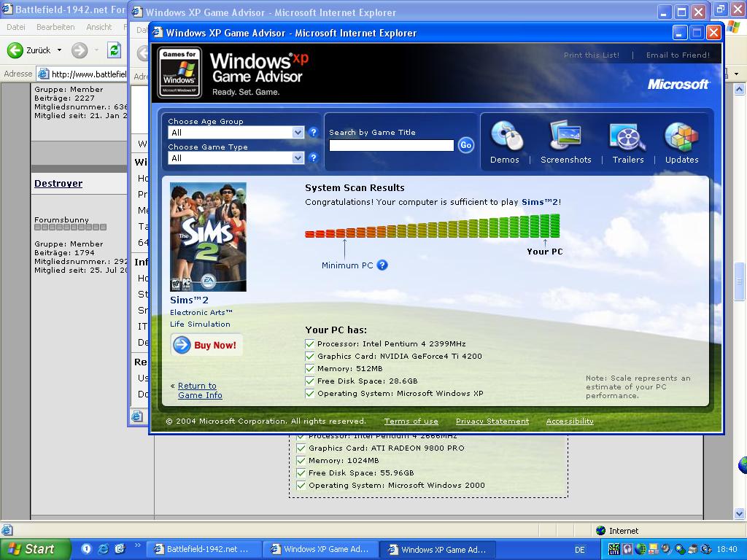Click the Go search button
This screenshot has width=747, height=560.
(x=466, y=145)
